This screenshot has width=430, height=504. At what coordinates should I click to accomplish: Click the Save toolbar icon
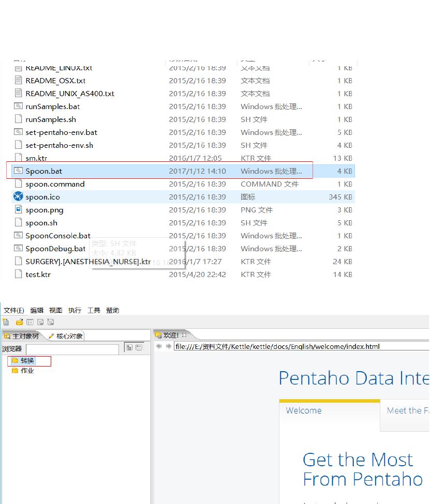[x=40, y=322]
